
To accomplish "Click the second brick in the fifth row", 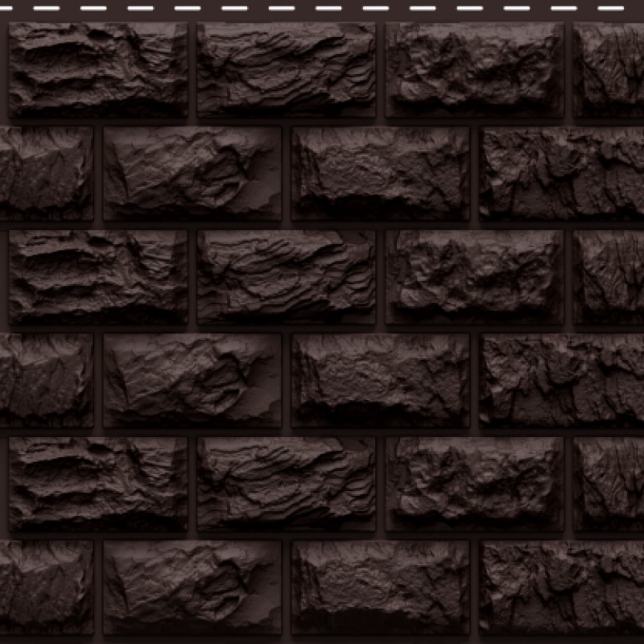I will coord(286,484).
